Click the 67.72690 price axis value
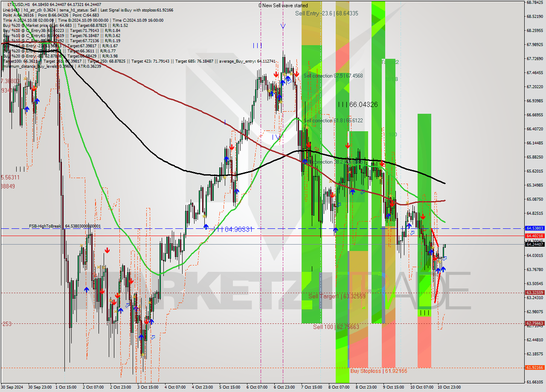Viewport: 546px width, 392px height. pyautogui.click(x=534, y=59)
